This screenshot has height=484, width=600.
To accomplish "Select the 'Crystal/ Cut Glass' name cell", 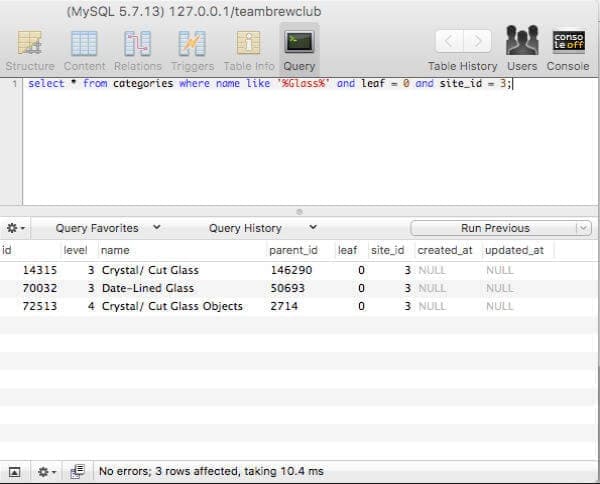I will point(150,271).
